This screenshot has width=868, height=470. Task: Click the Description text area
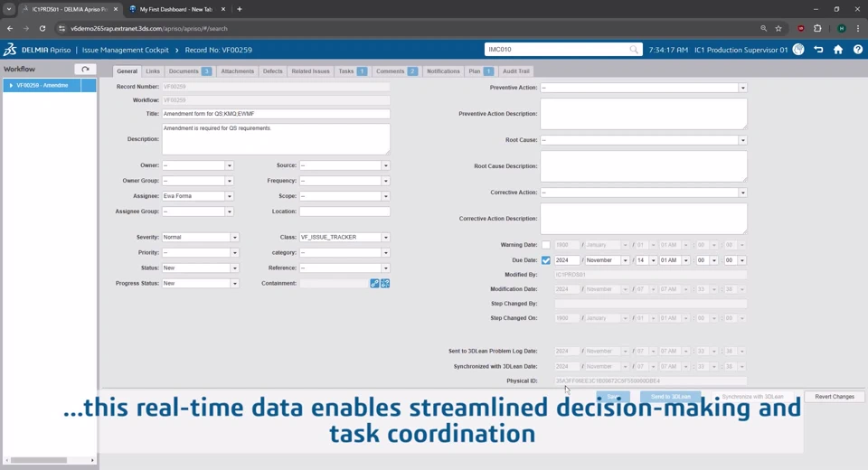pos(276,139)
